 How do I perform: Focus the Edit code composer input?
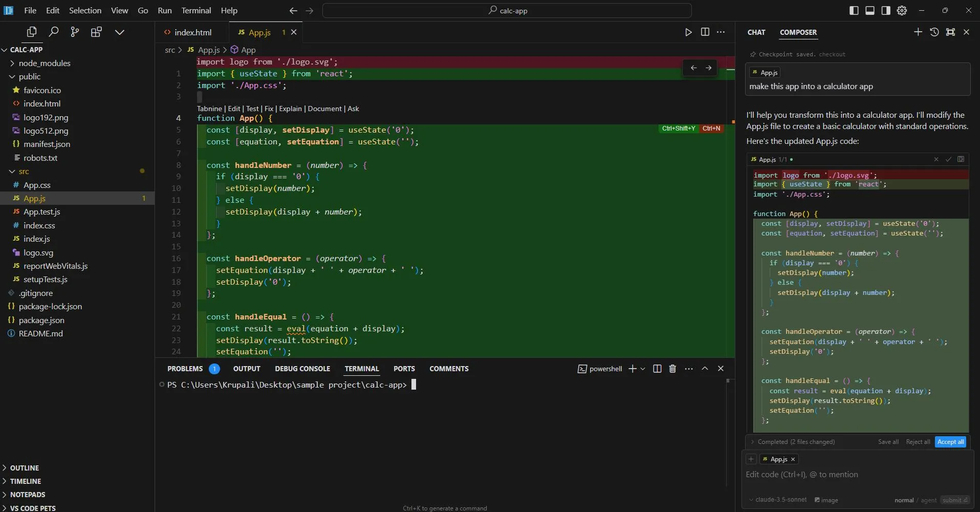coord(857,475)
